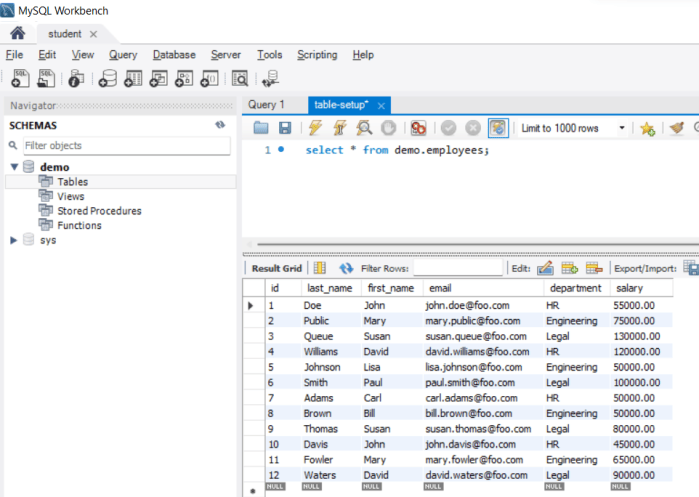699x497 pixels.
Task: Open the Help menu
Action: (363, 54)
